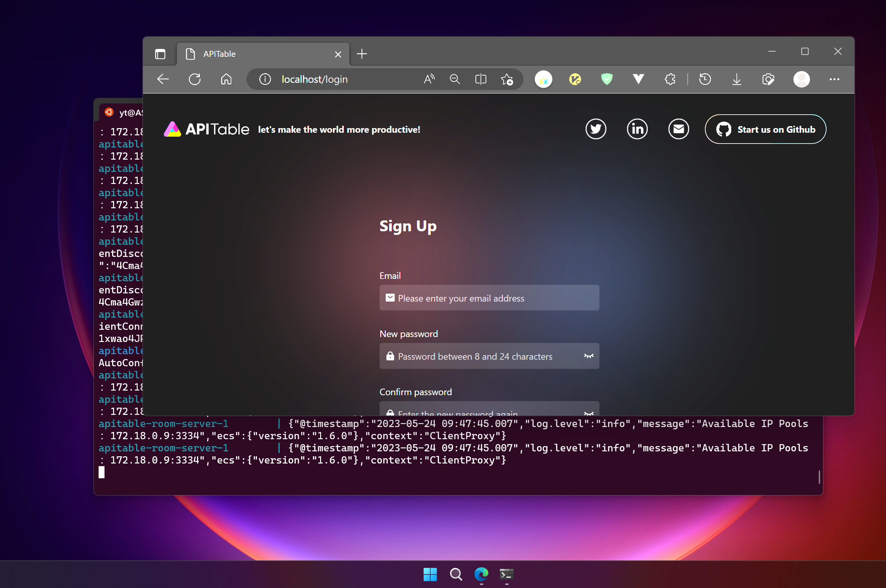This screenshot has height=588, width=886.
Task: Click the email envelope icon in header
Action: point(678,129)
